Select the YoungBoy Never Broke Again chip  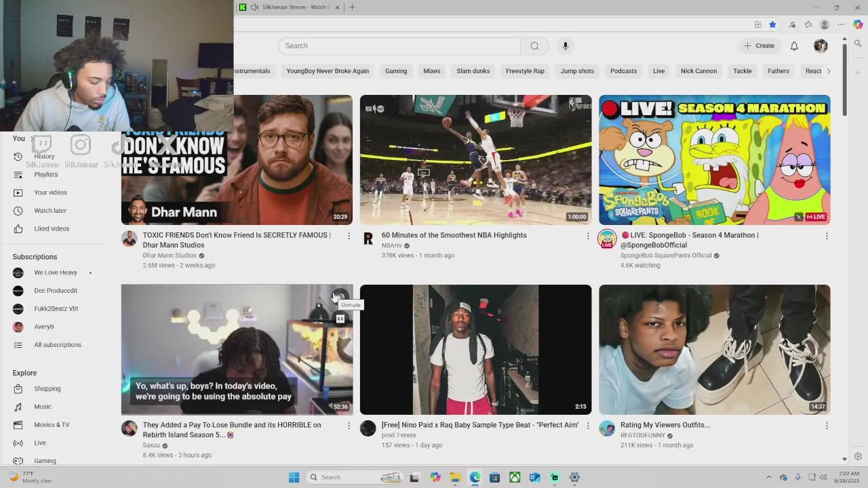tap(328, 71)
